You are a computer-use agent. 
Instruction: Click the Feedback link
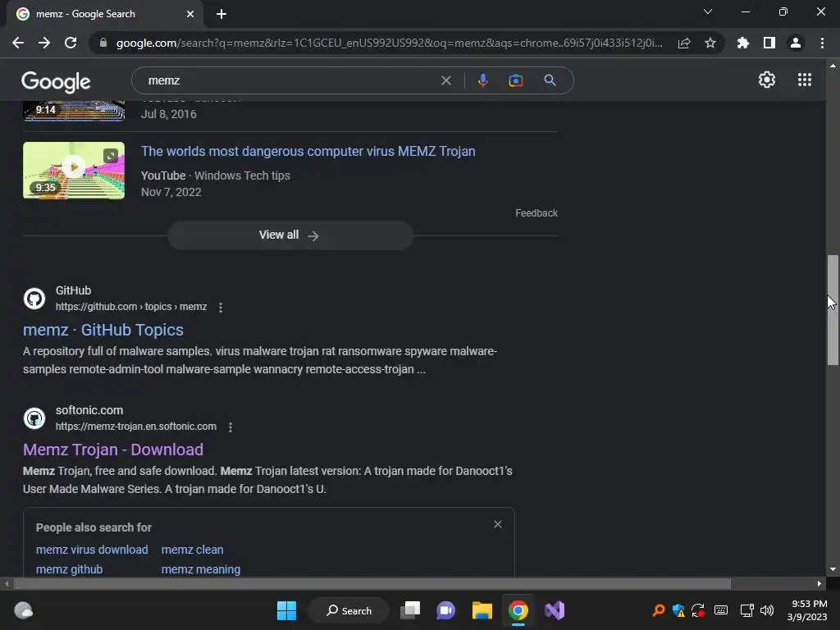pyautogui.click(x=536, y=212)
